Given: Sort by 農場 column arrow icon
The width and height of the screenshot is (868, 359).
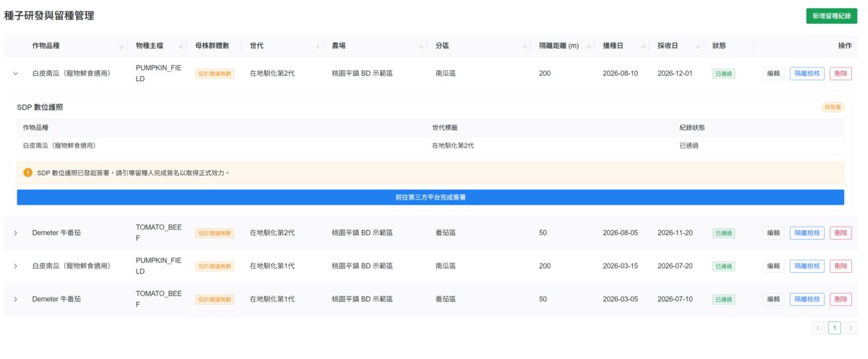Looking at the screenshot, I should [422, 46].
